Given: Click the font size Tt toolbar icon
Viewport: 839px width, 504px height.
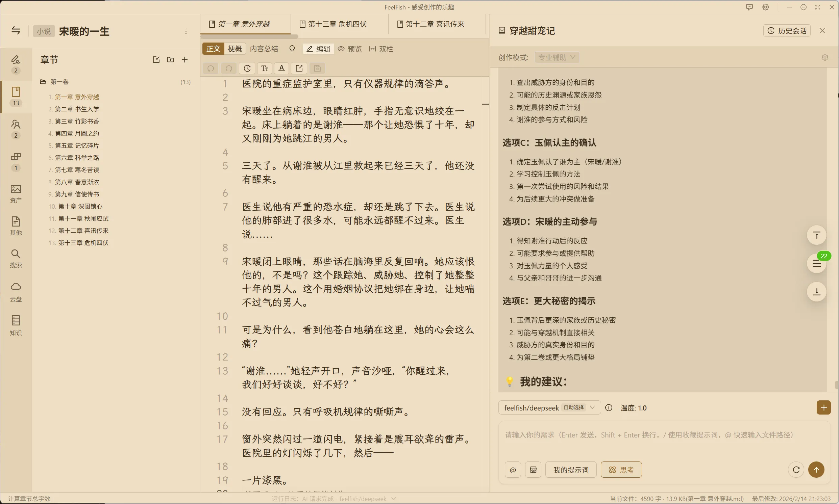Looking at the screenshot, I should [x=265, y=68].
